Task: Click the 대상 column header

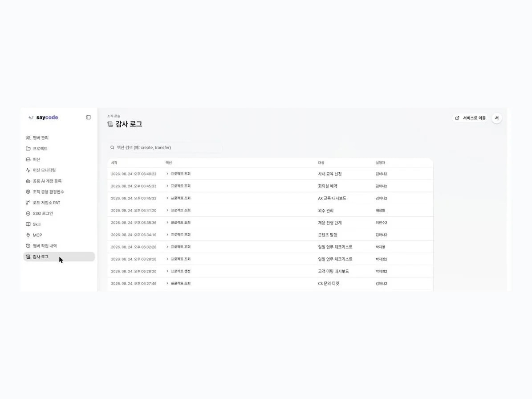Action: point(321,163)
